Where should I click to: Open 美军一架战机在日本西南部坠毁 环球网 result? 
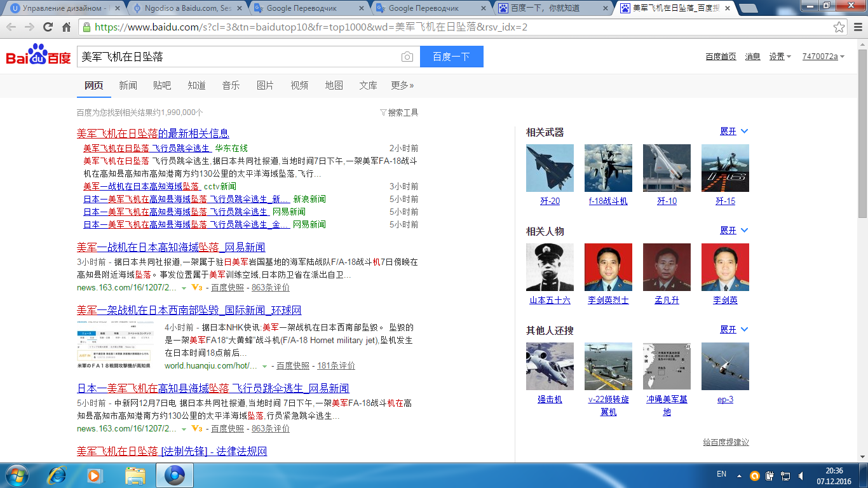[189, 310]
